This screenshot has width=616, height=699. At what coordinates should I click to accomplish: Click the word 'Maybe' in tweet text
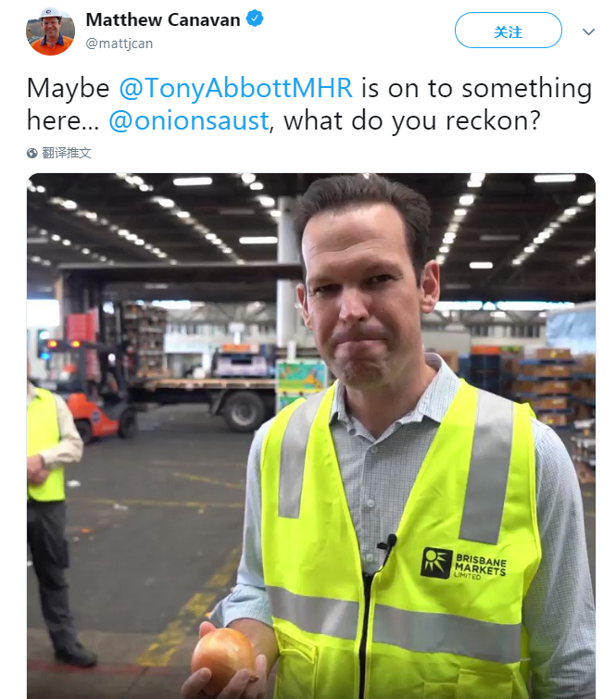coord(68,88)
